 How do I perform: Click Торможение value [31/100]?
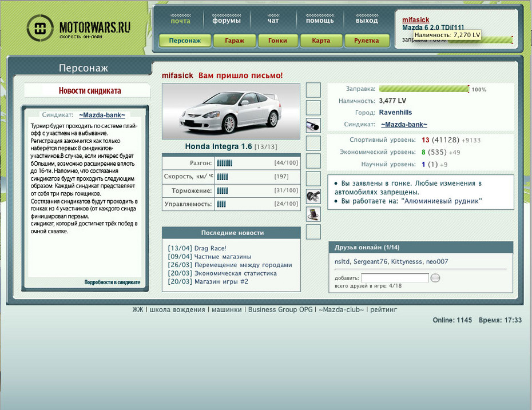tap(286, 190)
